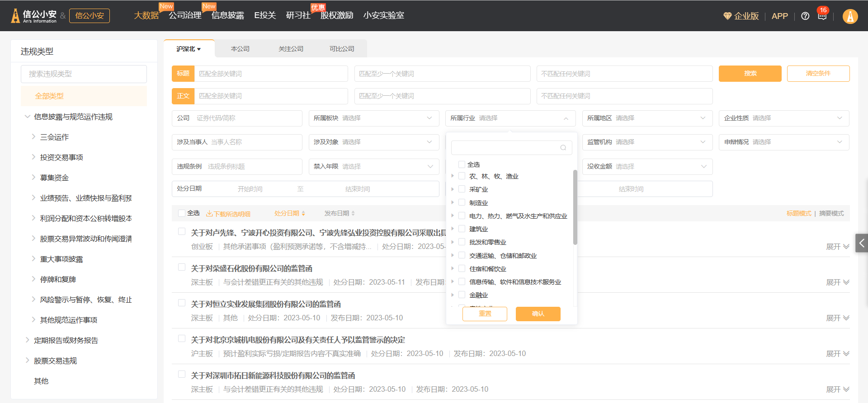Open 关于对深圳市拓日新能源 监管函 link
Viewport: 868px width, 403px height.
click(273, 375)
